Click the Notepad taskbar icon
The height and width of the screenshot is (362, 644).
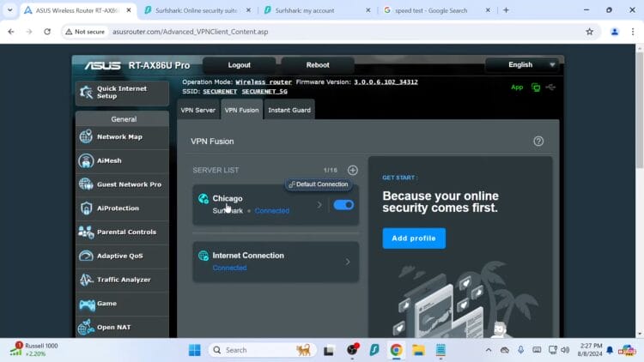pyautogui.click(x=440, y=350)
